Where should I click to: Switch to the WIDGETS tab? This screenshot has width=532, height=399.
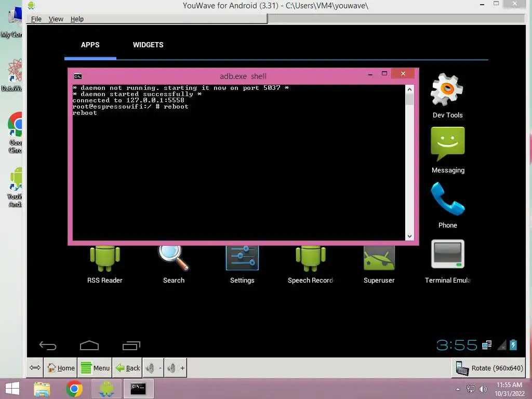pos(148,45)
